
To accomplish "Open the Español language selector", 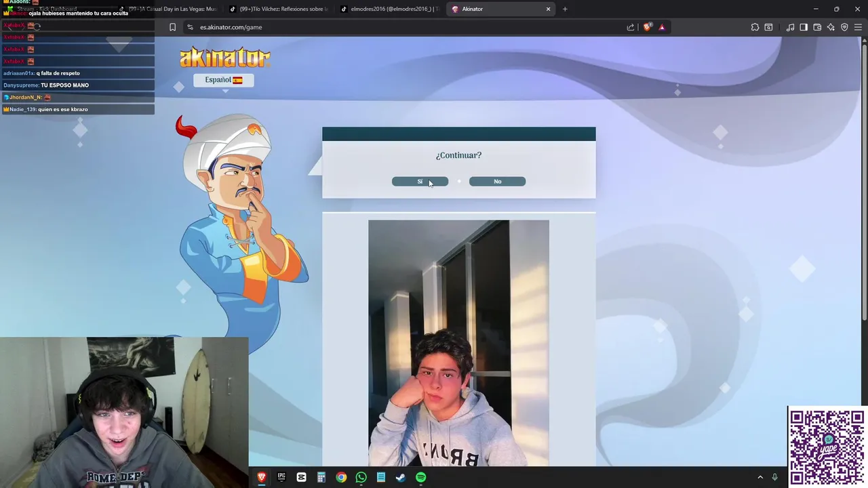I will (224, 80).
